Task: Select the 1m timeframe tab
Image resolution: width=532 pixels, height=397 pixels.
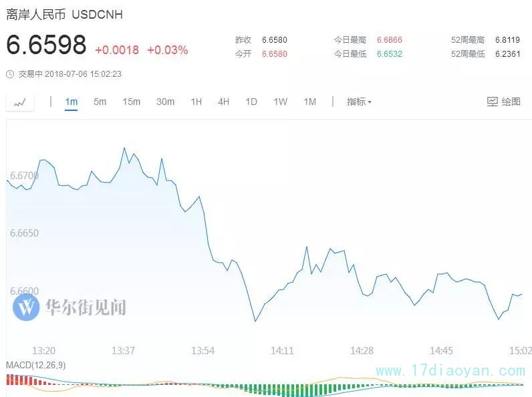Action: point(71,102)
